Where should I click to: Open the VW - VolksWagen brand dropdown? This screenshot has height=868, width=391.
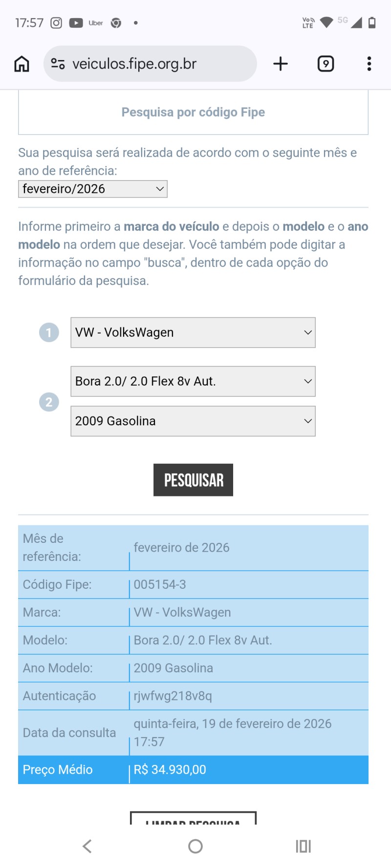pos(193,332)
